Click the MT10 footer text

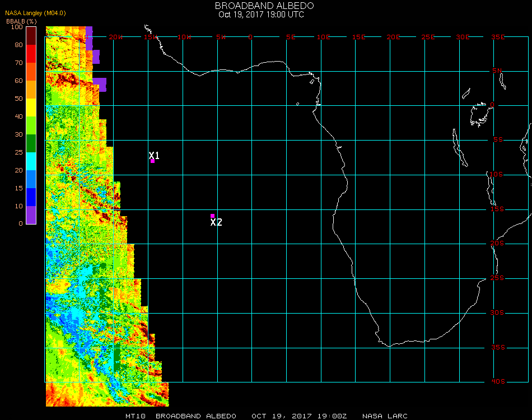136,416
